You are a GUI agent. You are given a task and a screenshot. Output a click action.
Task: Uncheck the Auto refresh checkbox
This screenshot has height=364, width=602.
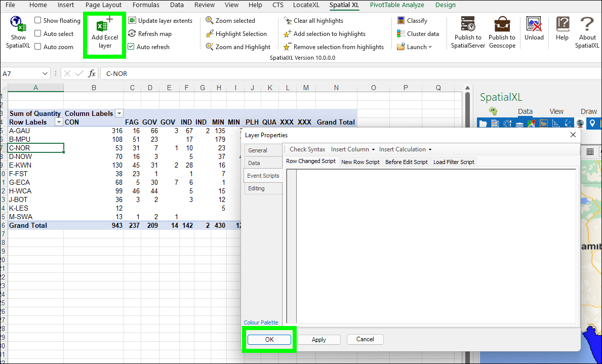[x=131, y=47]
